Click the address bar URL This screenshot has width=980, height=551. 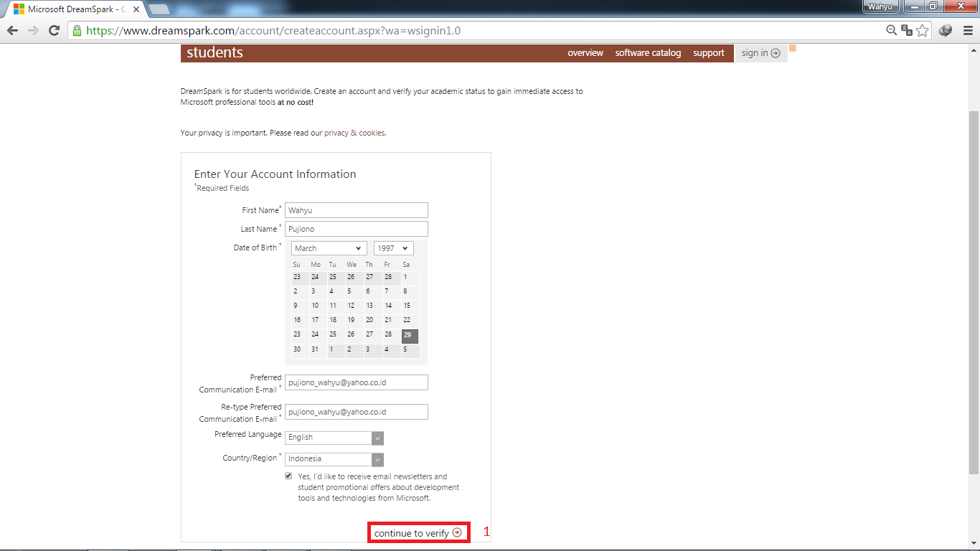point(273,30)
